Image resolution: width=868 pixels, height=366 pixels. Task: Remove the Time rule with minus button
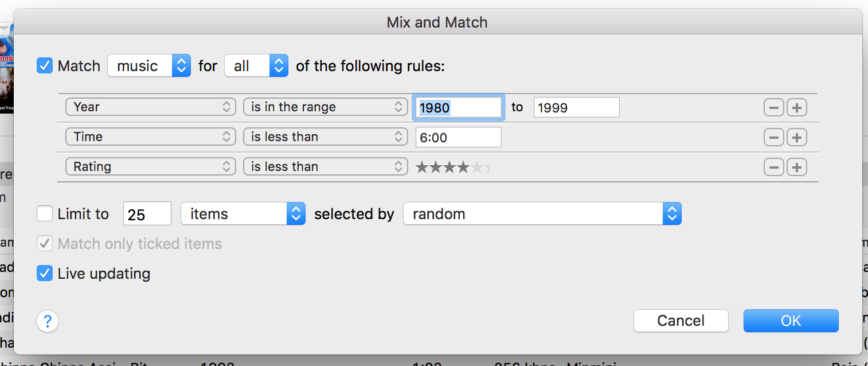pyautogui.click(x=773, y=137)
